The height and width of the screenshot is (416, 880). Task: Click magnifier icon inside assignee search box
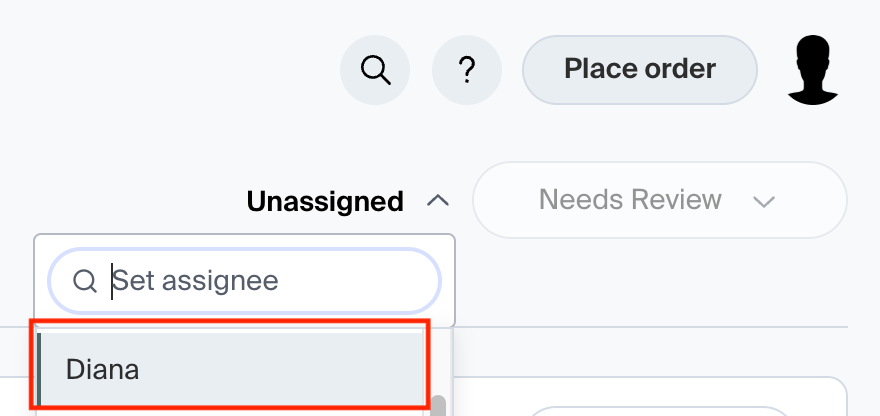pyautogui.click(x=85, y=281)
